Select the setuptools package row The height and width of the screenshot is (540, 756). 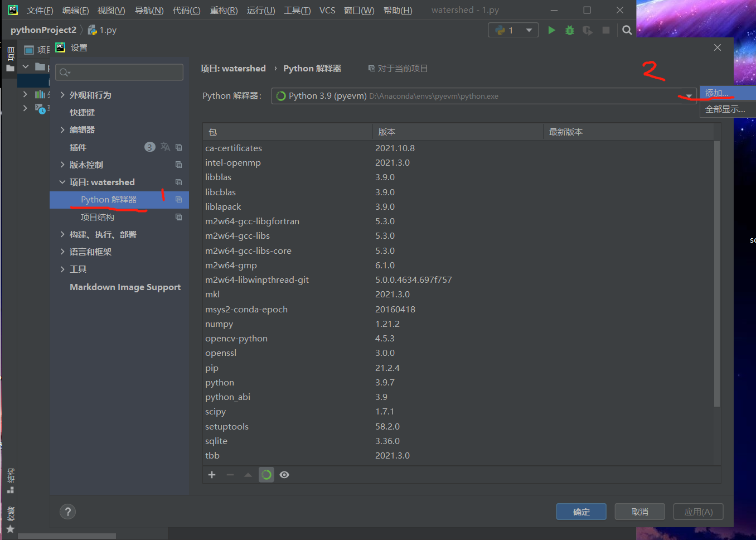tap(458, 426)
